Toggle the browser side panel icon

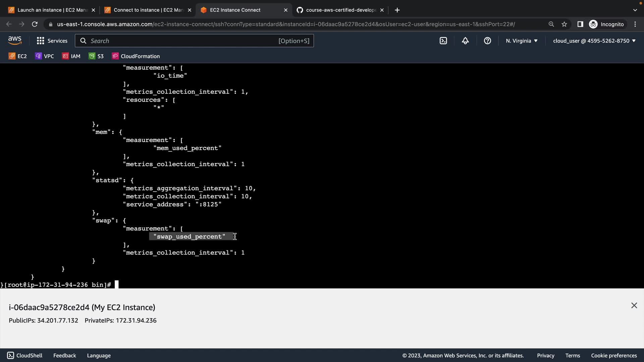pyautogui.click(x=580, y=24)
